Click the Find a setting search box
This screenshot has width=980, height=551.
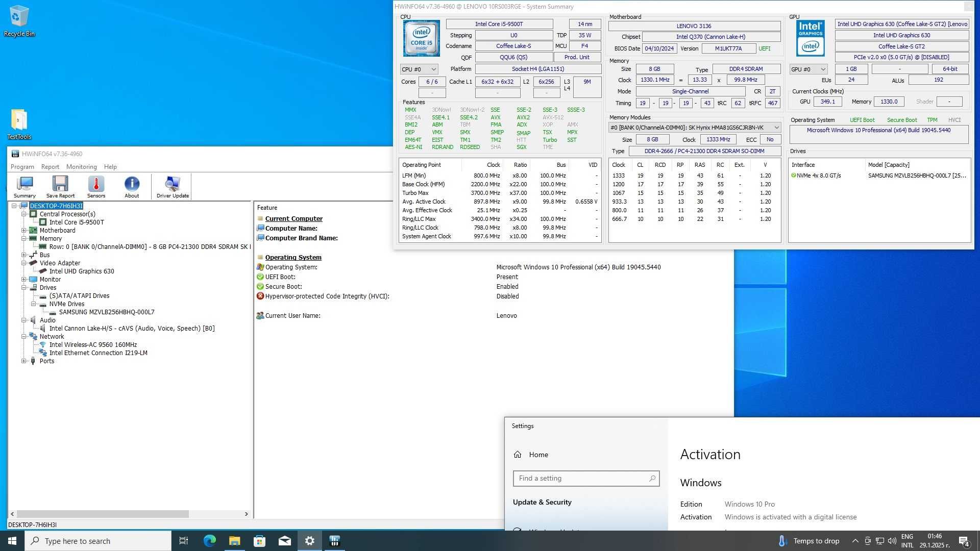click(x=586, y=479)
